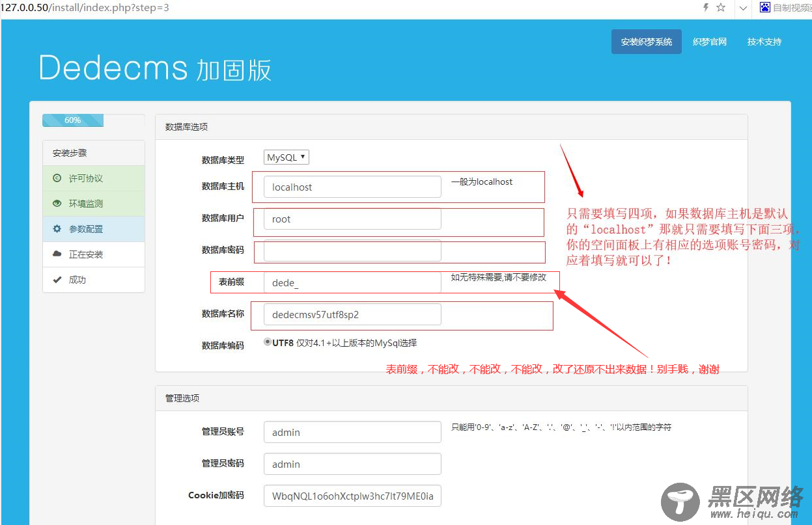The height and width of the screenshot is (525, 812).
Task: Select the UTF8 encoding radio button
Action: pyautogui.click(x=268, y=342)
